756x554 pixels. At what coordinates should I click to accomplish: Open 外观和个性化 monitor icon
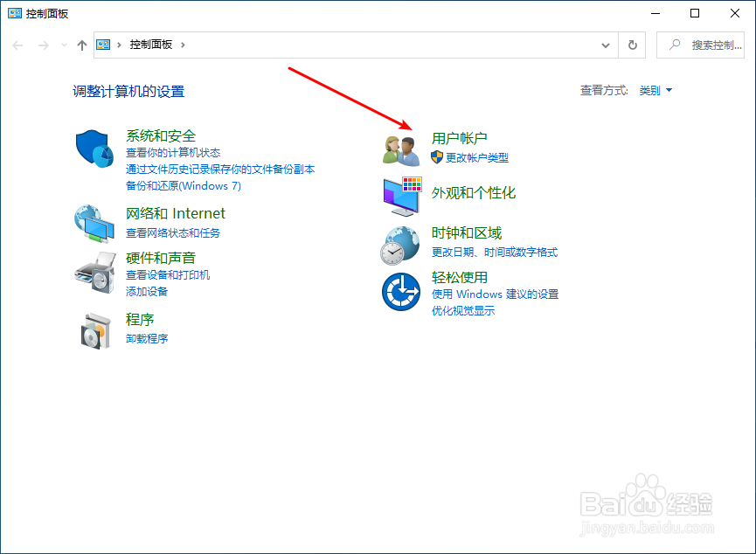point(399,197)
